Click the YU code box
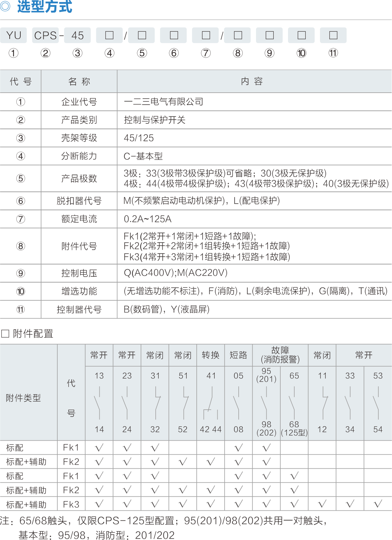The width and height of the screenshot is (392, 540). tap(14, 35)
